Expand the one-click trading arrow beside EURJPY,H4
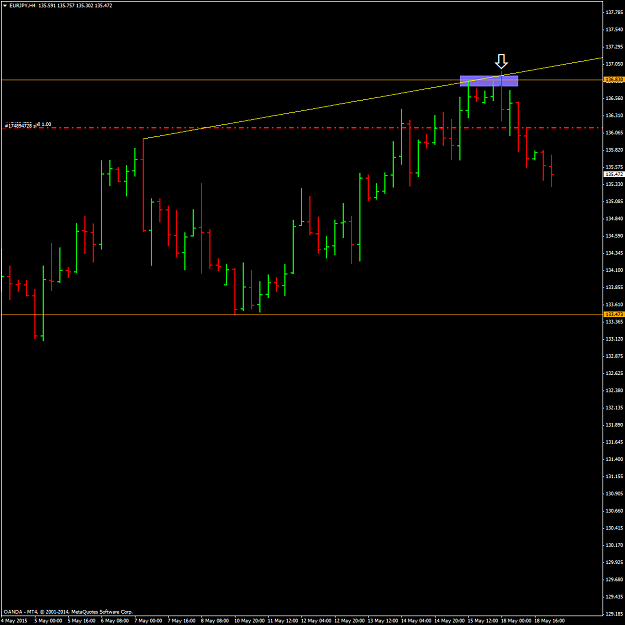This screenshot has width=625, height=625. [x=5, y=6]
